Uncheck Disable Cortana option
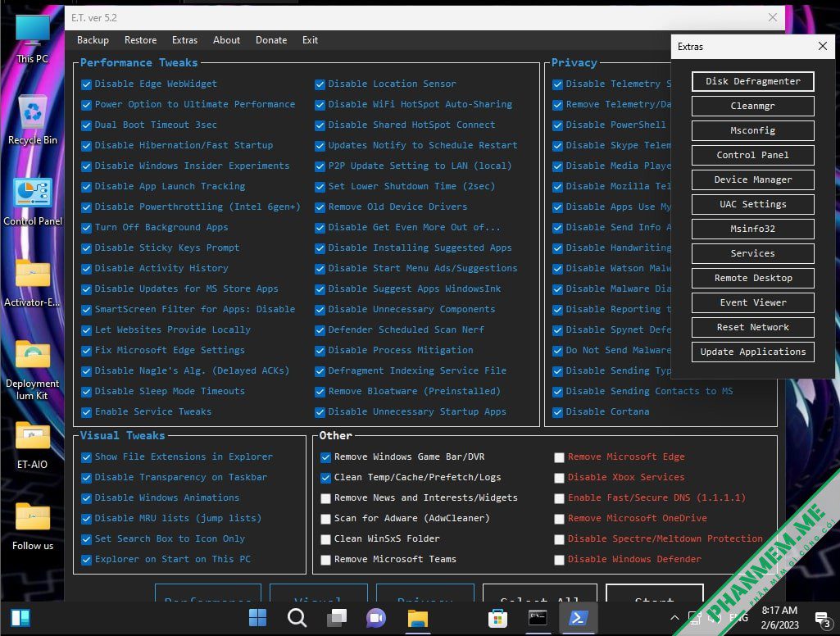 558,412
